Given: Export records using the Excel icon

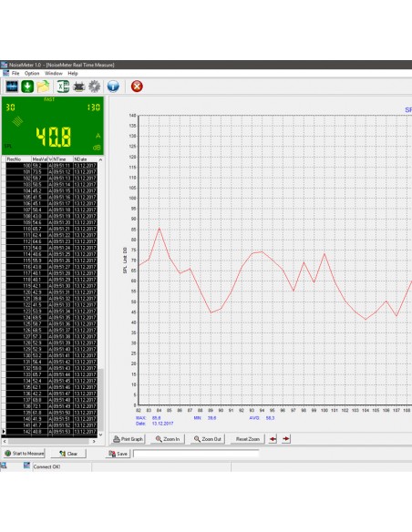Looking at the screenshot, I should (63, 87).
